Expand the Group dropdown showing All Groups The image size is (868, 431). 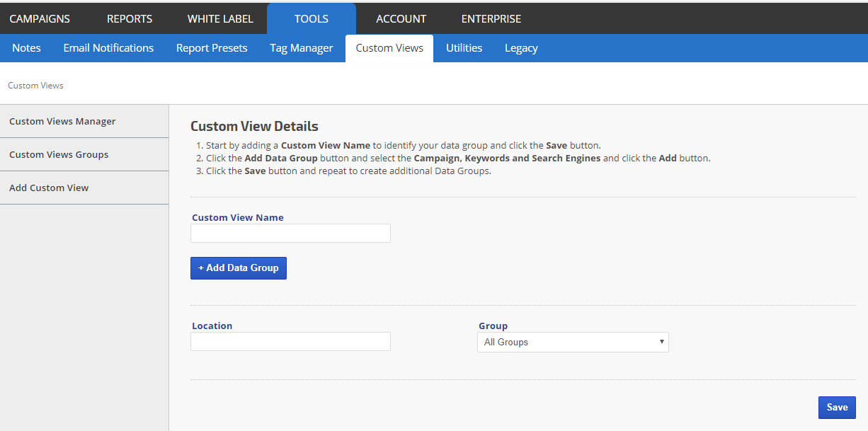573,343
